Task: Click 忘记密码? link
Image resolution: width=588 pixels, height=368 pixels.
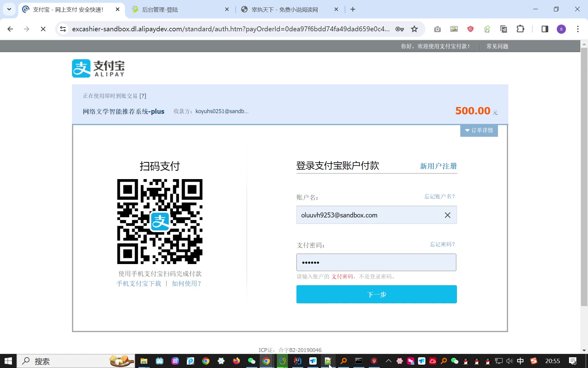Action: (442, 244)
